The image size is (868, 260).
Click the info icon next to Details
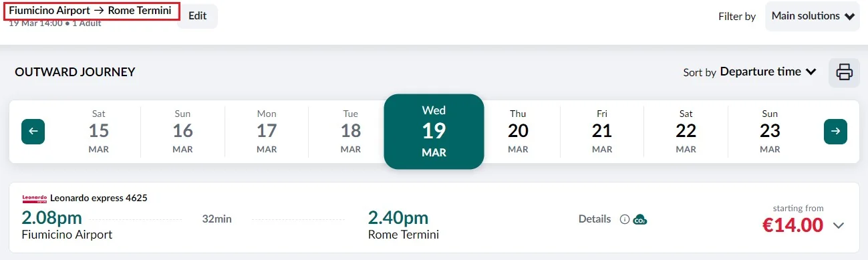pyautogui.click(x=625, y=219)
